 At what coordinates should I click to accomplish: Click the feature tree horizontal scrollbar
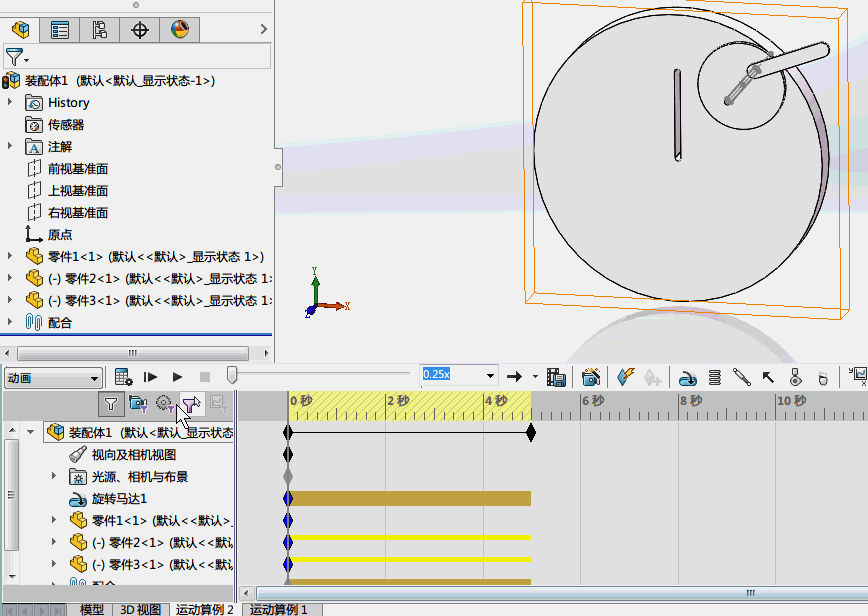coord(133,353)
